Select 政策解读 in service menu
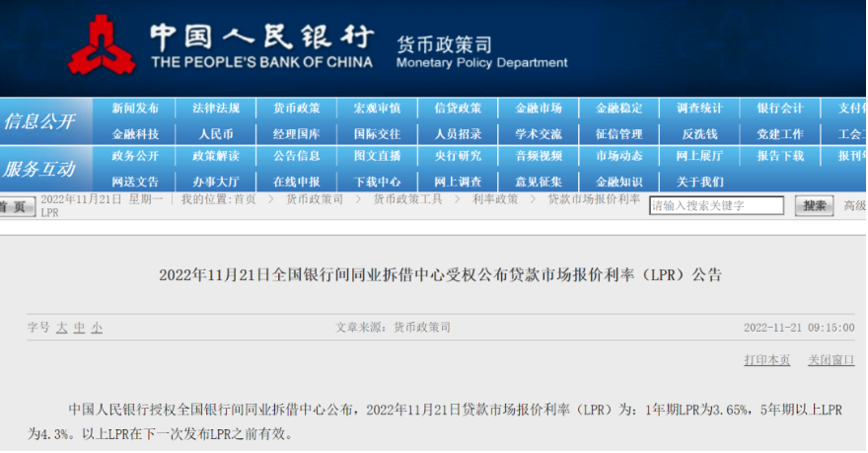Viewport: 868px width, 453px height. (216, 156)
